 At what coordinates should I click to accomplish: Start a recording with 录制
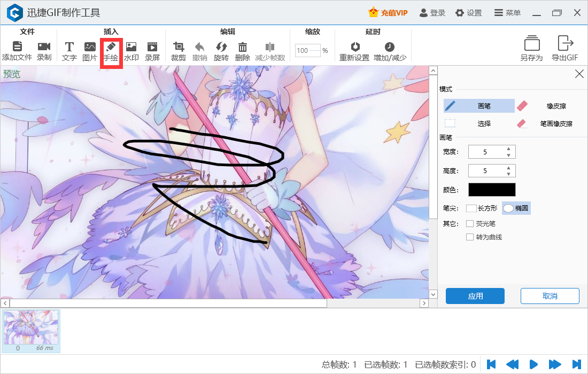point(44,51)
